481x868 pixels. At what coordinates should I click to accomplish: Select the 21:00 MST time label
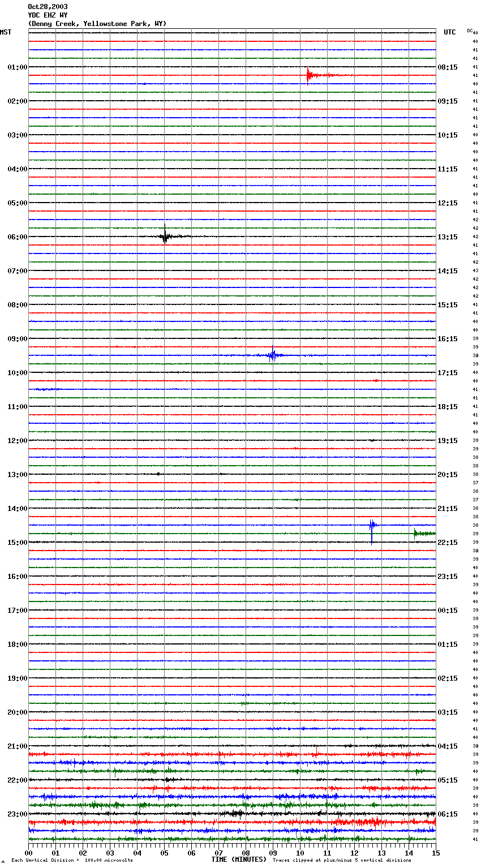point(18,746)
